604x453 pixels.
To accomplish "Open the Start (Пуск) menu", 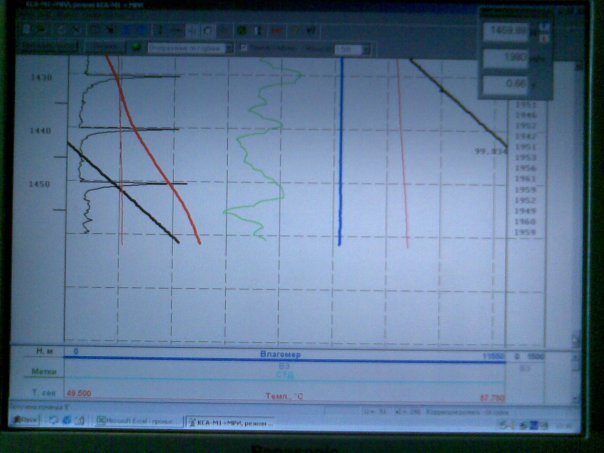I will tap(26, 422).
